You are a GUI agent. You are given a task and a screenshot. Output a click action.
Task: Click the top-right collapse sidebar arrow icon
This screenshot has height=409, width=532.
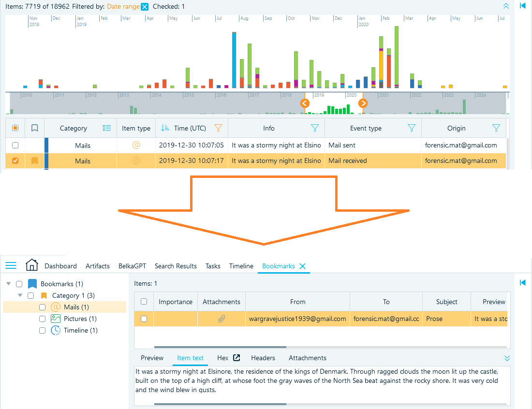[x=522, y=6]
